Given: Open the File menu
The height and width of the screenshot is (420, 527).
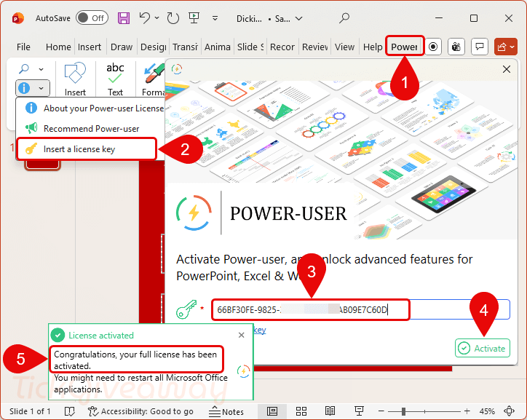Looking at the screenshot, I should tap(23, 47).
